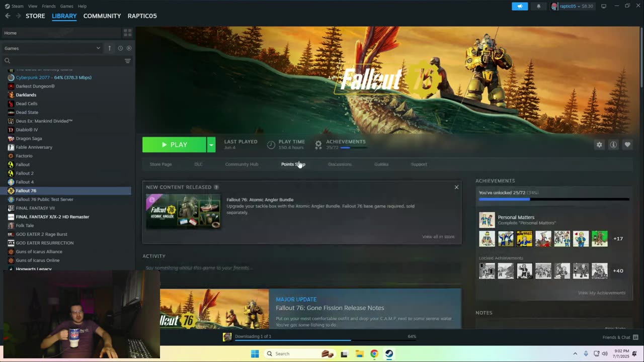The image size is (644, 362).
Task: Open the notifications bell
Action: point(539,6)
